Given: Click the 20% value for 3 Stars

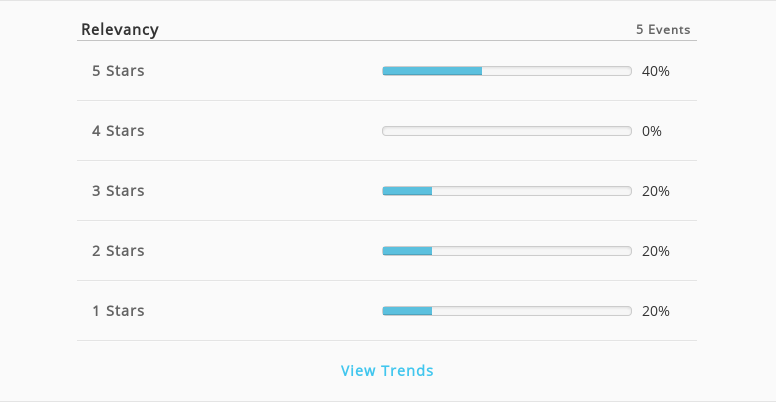Looking at the screenshot, I should pyautogui.click(x=656, y=191).
